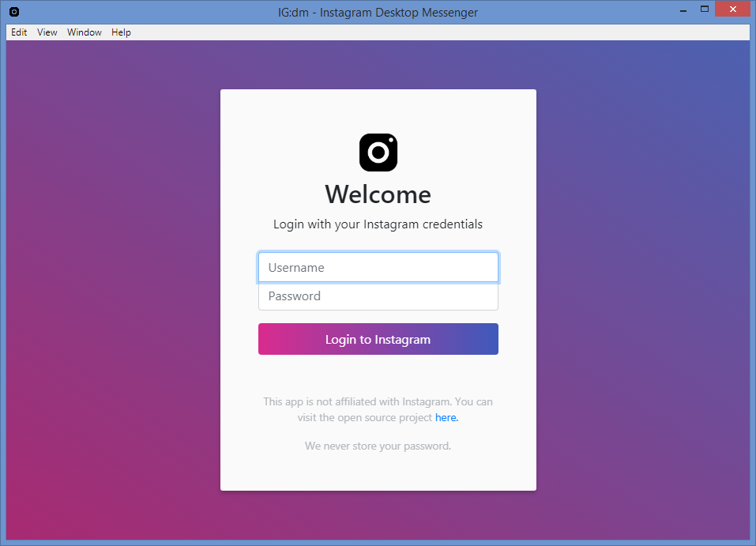
Task: Click the 'Welcome' heading text
Action: tap(378, 194)
